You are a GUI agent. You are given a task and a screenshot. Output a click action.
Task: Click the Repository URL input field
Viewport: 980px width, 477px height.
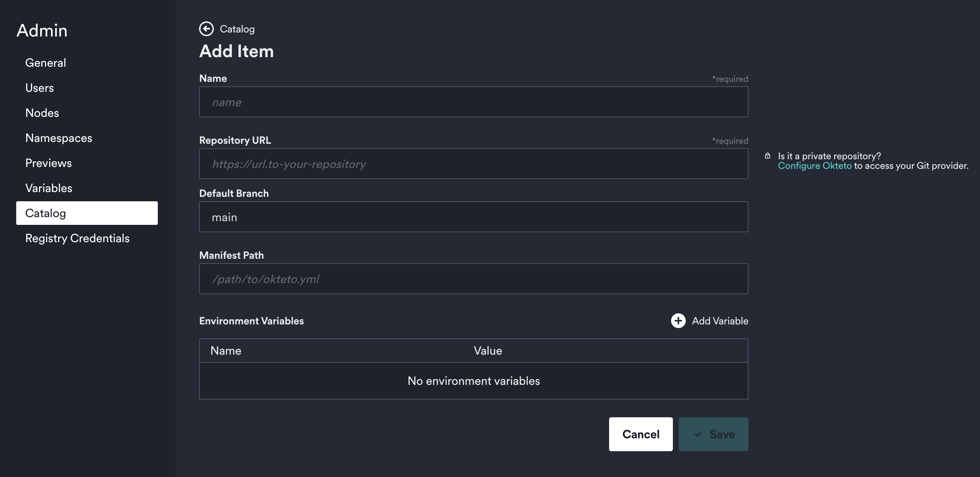pos(474,164)
